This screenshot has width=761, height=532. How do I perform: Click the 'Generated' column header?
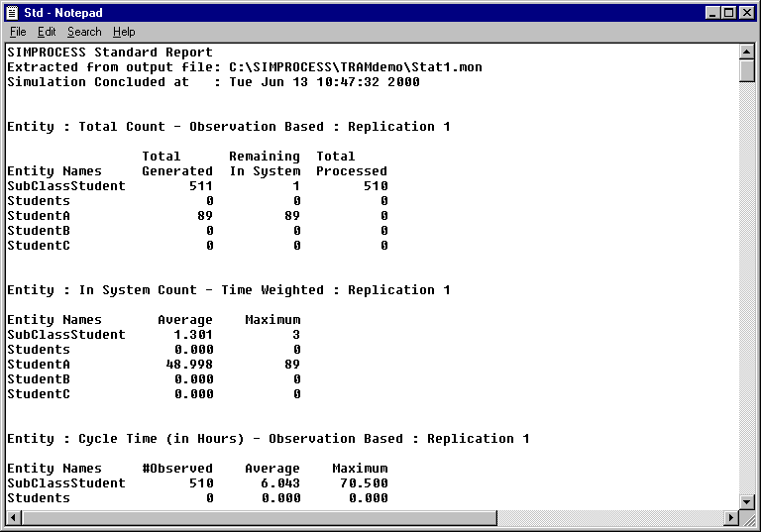point(177,170)
